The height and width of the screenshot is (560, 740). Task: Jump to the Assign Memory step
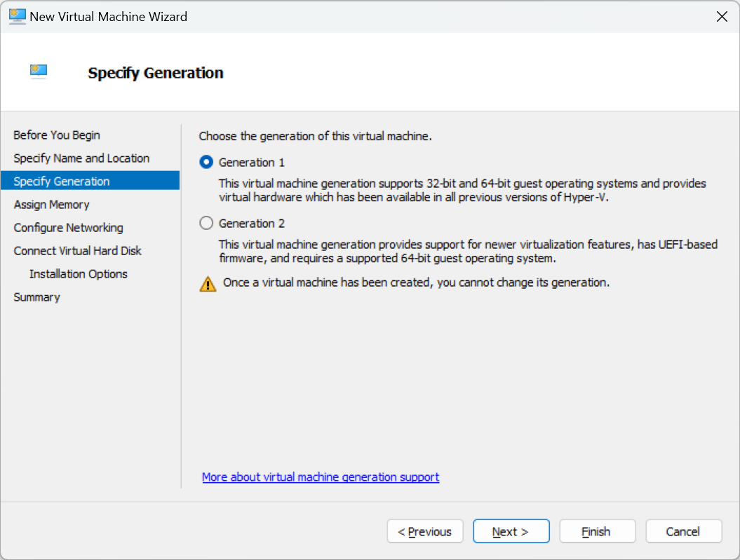[52, 205]
